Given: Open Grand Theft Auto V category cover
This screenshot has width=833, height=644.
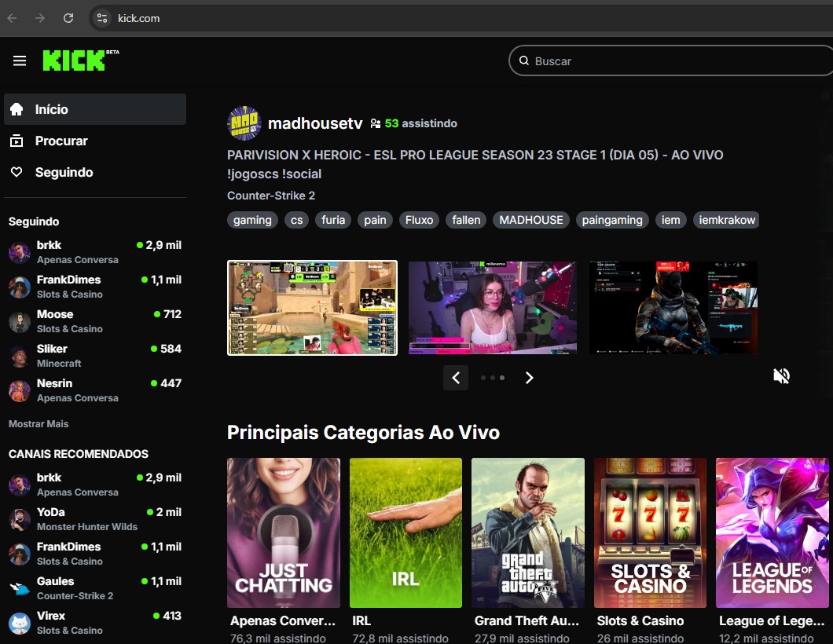Looking at the screenshot, I should point(528,532).
